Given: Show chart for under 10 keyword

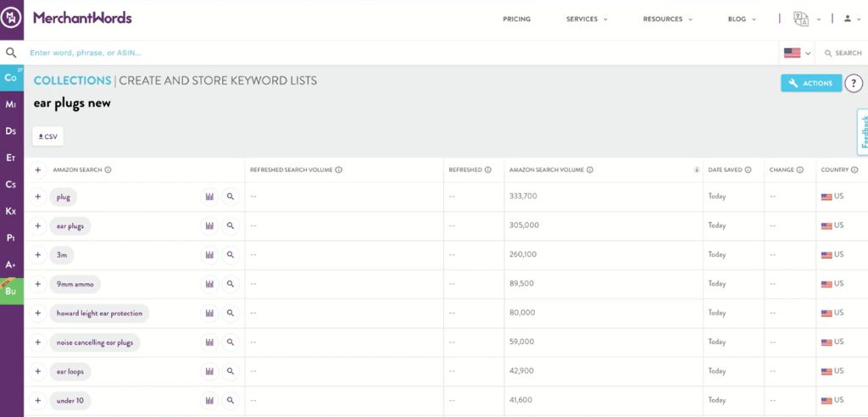Looking at the screenshot, I should pos(209,400).
